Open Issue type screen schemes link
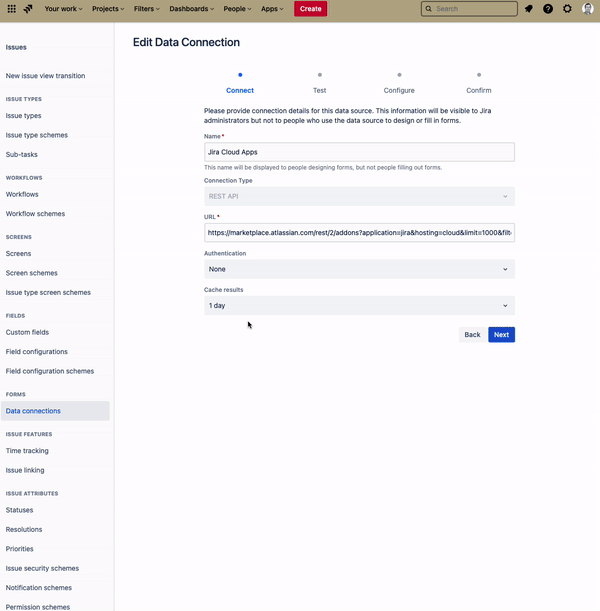 click(48, 293)
